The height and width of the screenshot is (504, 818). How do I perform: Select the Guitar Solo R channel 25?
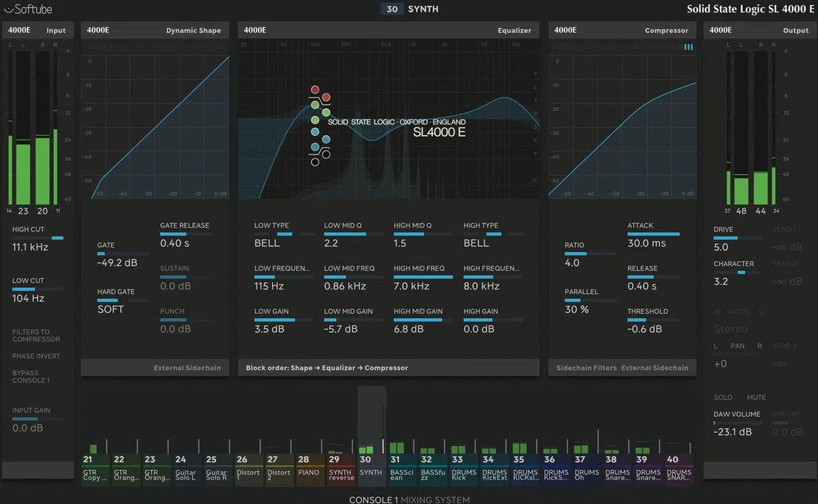217,468
